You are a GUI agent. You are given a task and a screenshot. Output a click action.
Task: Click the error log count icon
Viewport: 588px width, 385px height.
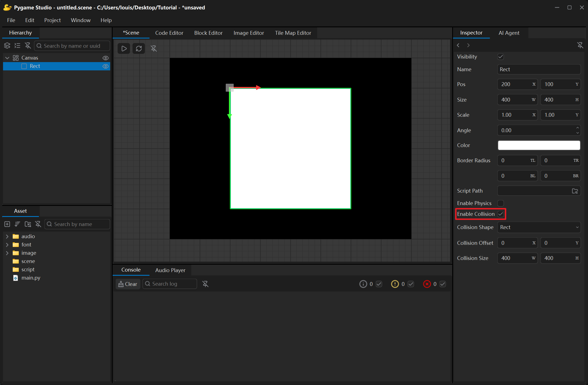[427, 284]
